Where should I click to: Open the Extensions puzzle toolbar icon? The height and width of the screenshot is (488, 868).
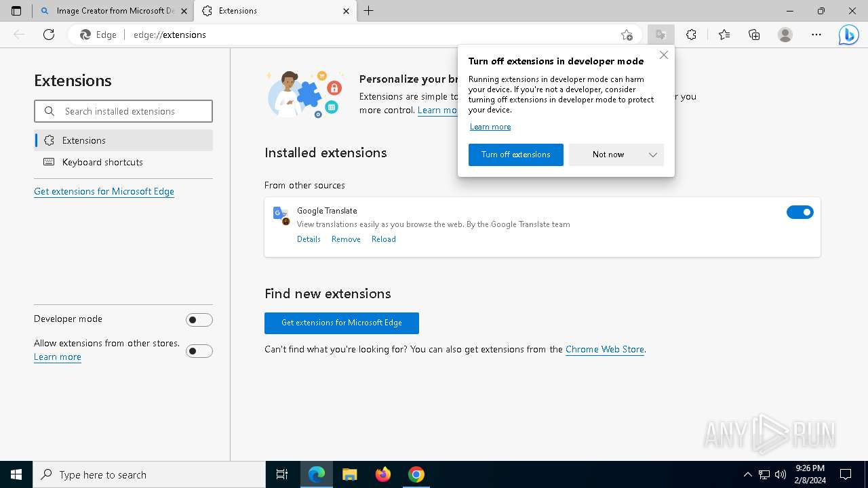[691, 35]
